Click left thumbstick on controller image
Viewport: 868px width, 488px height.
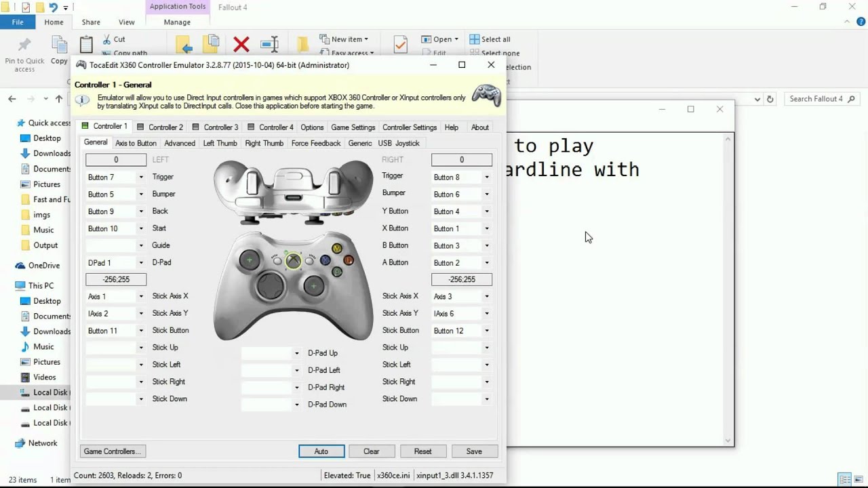pos(250,260)
